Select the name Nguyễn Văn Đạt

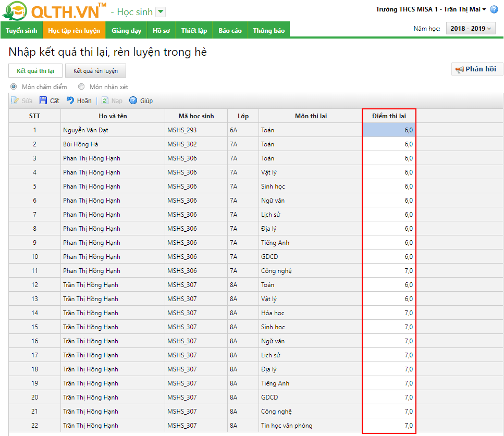tap(85, 130)
